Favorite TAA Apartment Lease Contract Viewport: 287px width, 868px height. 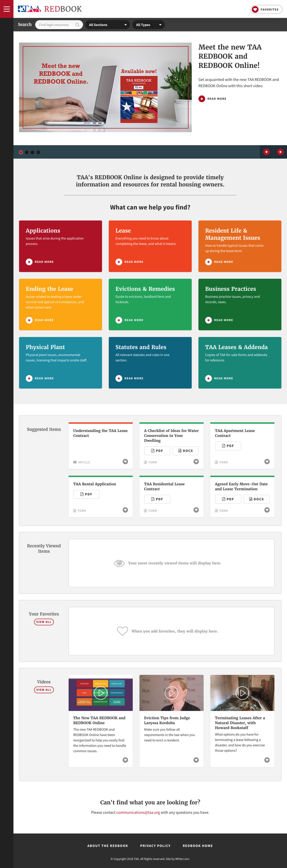click(267, 462)
